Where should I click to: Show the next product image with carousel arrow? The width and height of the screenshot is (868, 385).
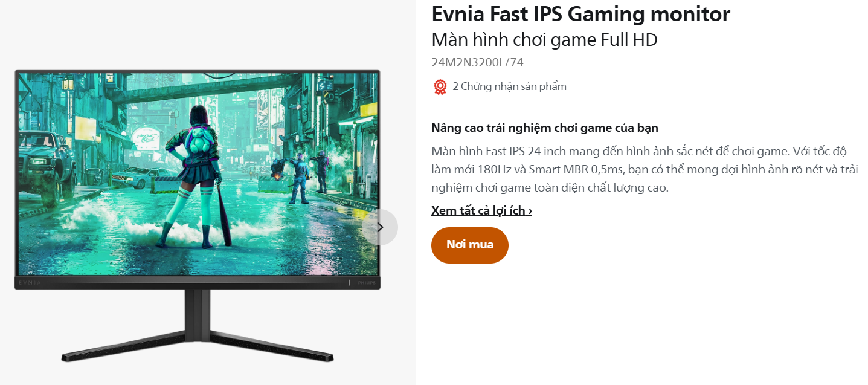tap(380, 227)
